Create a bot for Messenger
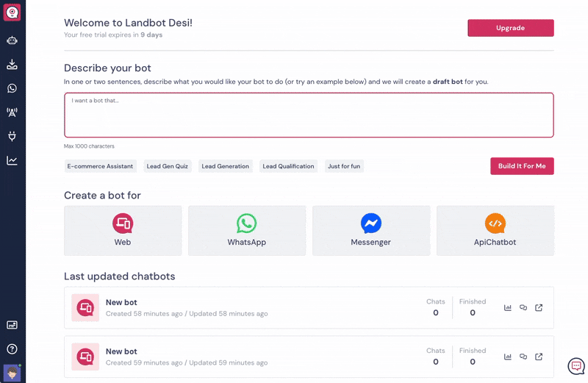 (x=371, y=230)
